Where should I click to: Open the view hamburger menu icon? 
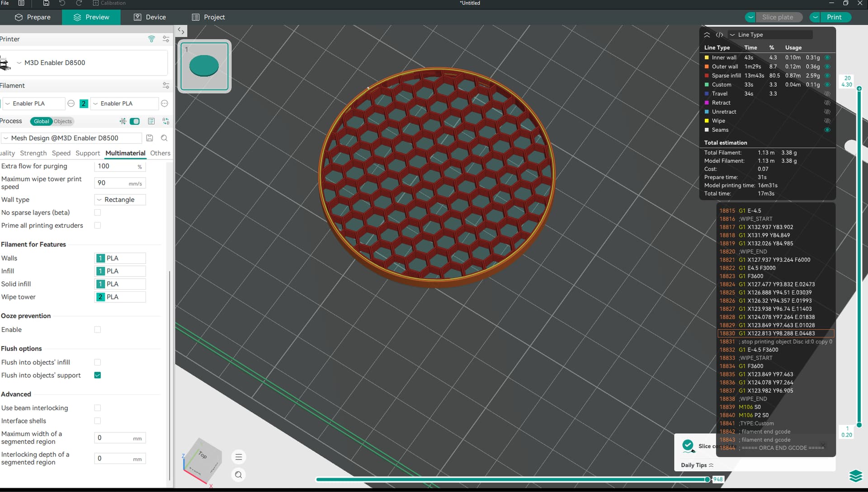[239, 457]
